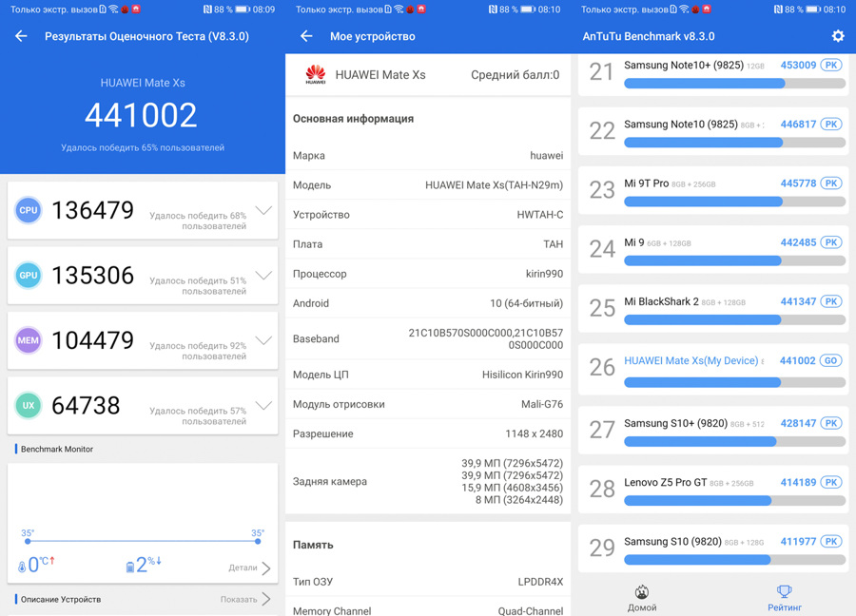Tap the temperature graph in Benchmark Monitor
Image resolution: width=856 pixels, height=616 pixels.
[143, 537]
